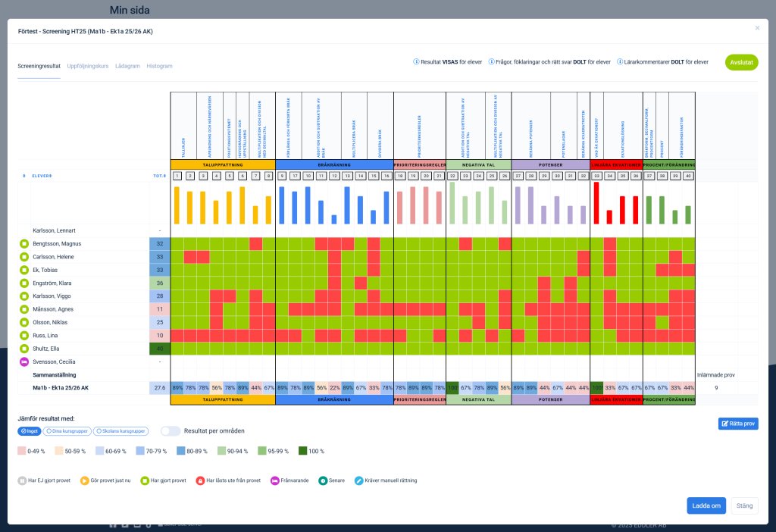Click status icon next to Bengtsson, Magnus
The image size is (776, 532).
click(x=23, y=244)
